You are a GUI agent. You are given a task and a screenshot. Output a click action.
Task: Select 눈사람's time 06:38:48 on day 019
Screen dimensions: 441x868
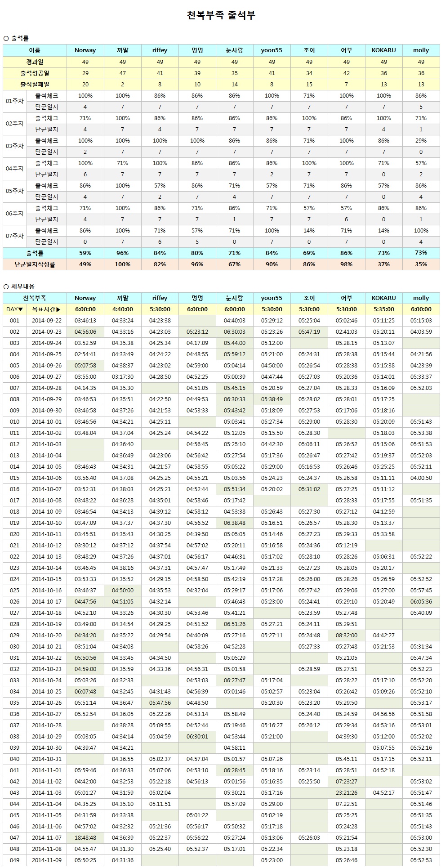pos(234,523)
